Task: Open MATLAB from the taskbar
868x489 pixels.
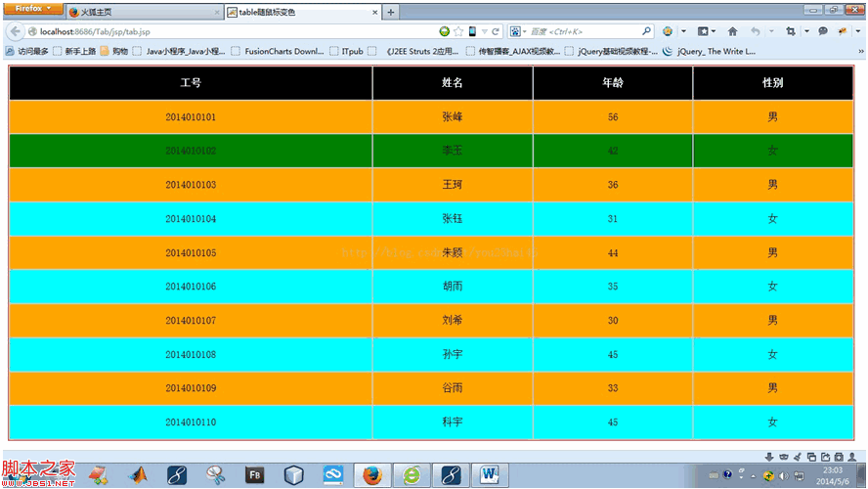Action: (136, 475)
